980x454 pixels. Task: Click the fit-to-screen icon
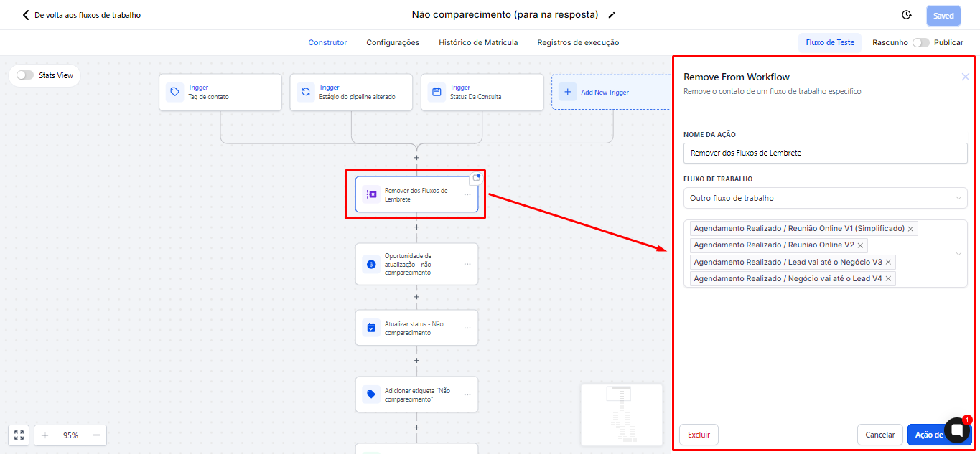click(19, 435)
